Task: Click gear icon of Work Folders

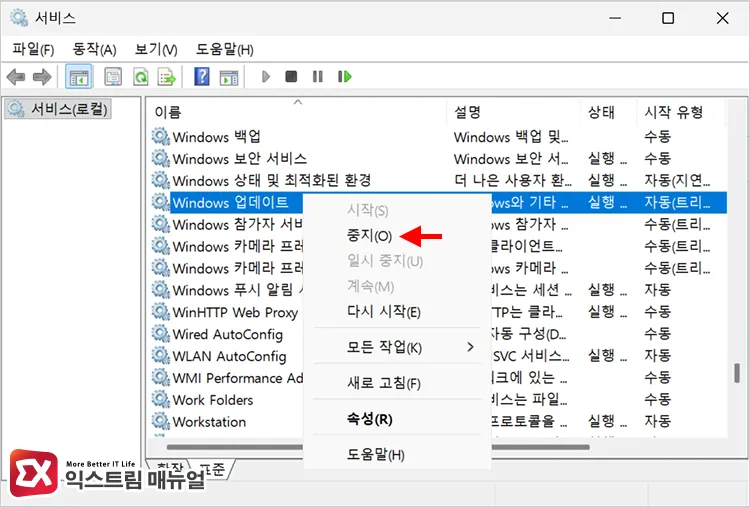Action: click(x=161, y=399)
